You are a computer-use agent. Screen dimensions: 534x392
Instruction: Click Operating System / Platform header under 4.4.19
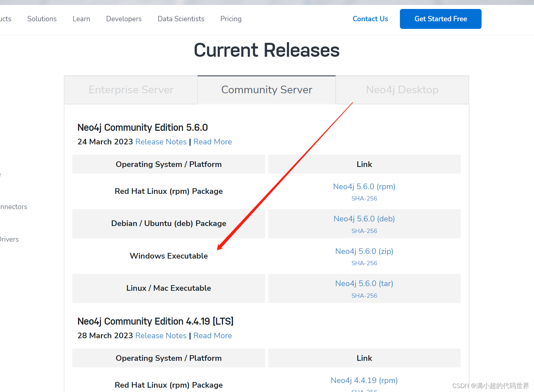[x=169, y=358]
